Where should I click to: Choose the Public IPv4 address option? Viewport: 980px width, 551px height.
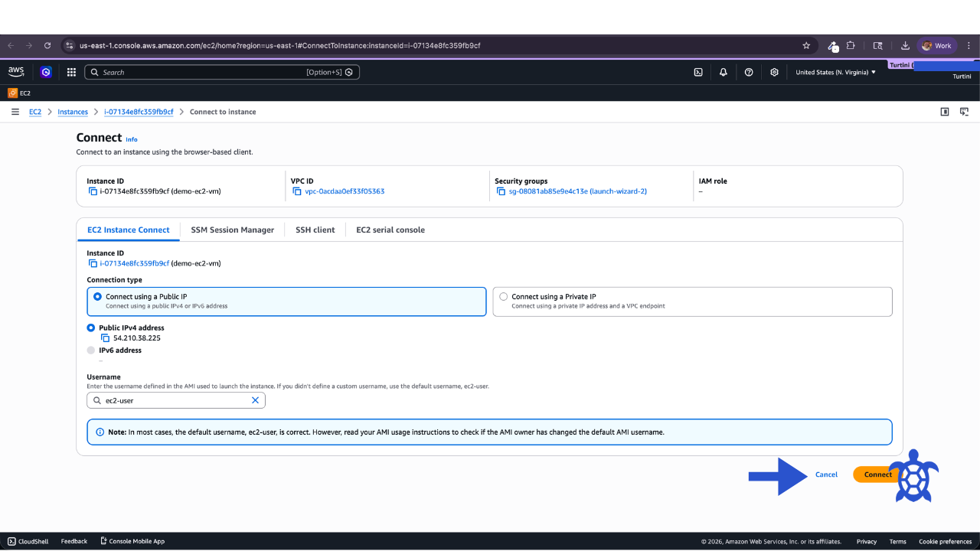[91, 328]
